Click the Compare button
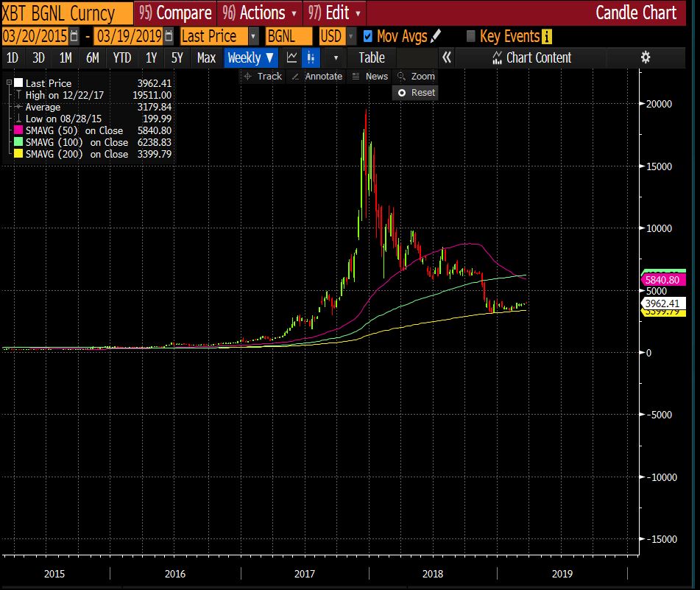700x590 pixels. [175, 13]
